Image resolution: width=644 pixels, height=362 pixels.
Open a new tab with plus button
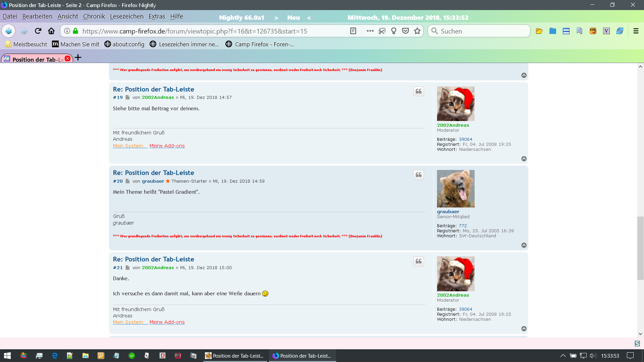tap(78, 58)
